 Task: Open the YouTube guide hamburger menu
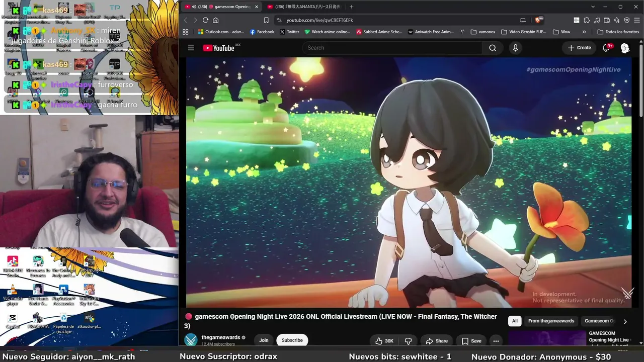click(x=191, y=48)
